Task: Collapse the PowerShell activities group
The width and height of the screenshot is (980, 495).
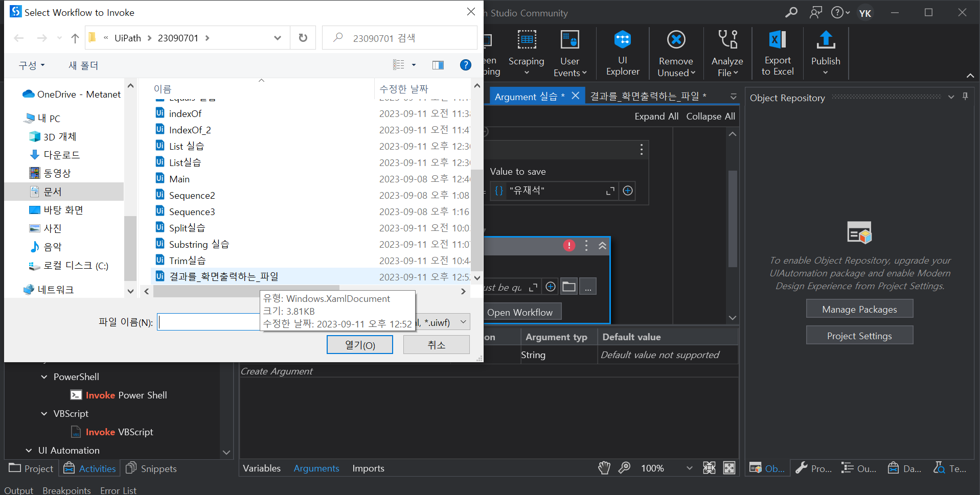Action: coord(44,376)
